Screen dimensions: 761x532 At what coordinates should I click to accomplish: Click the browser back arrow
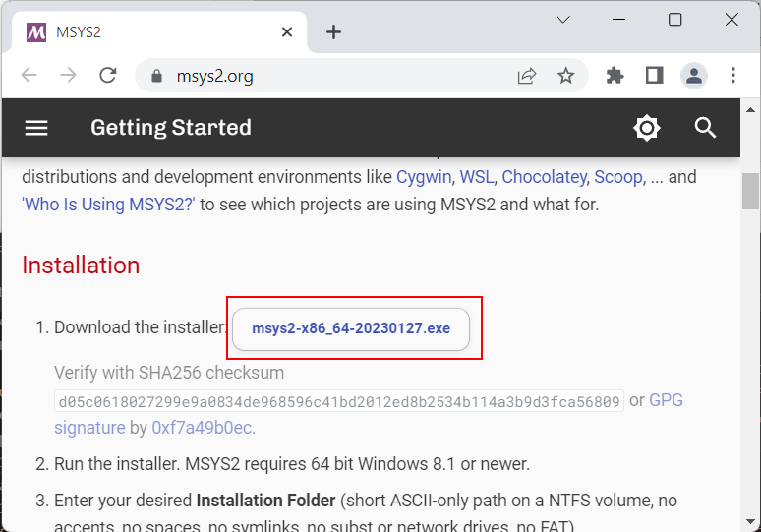pos(29,76)
